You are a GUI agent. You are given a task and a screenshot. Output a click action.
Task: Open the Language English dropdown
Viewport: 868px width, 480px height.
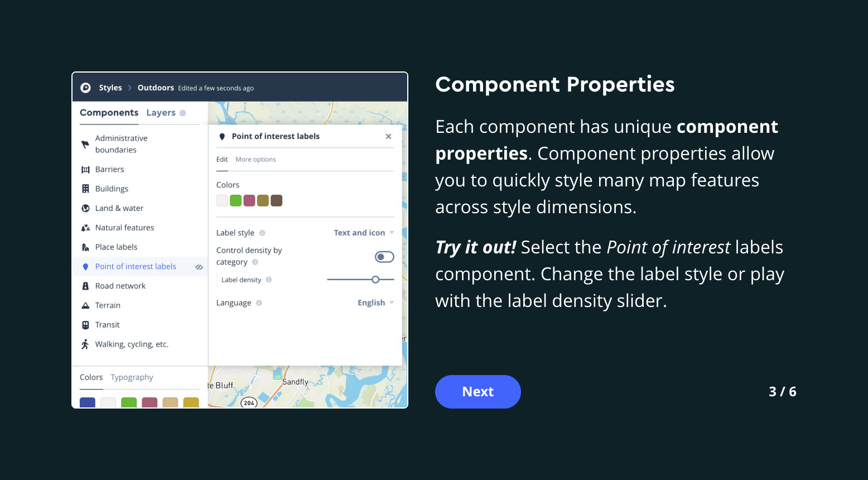(x=375, y=303)
